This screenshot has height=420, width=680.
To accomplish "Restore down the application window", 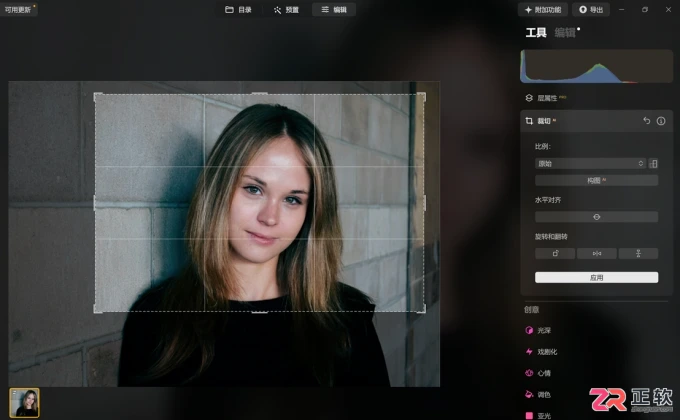I will click(645, 10).
